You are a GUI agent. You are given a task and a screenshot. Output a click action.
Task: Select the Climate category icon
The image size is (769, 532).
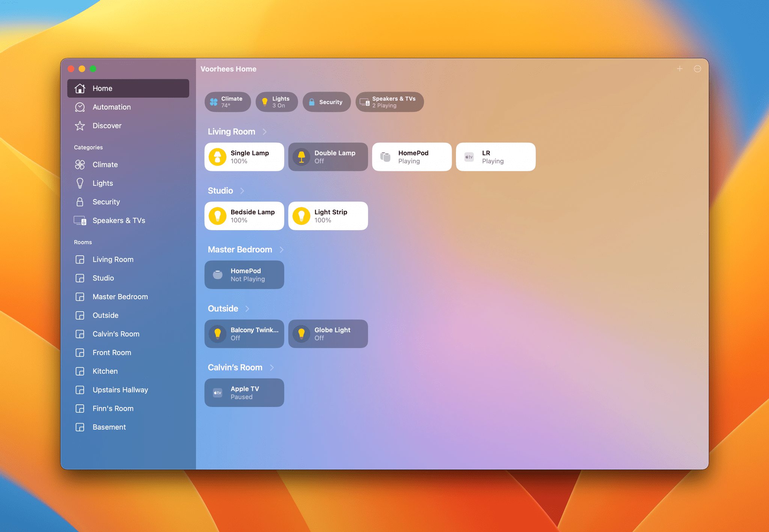tap(80, 165)
